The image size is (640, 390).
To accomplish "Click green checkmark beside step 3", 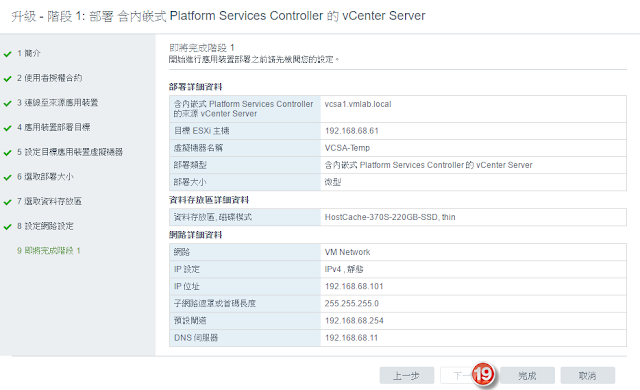I will pyautogui.click(x=7, y=103).
